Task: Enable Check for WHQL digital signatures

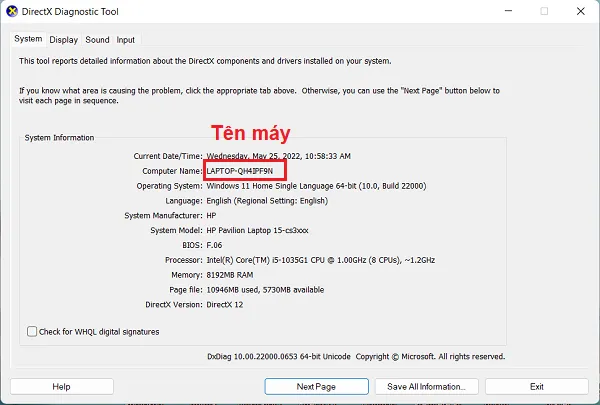Action: (31, 331)
